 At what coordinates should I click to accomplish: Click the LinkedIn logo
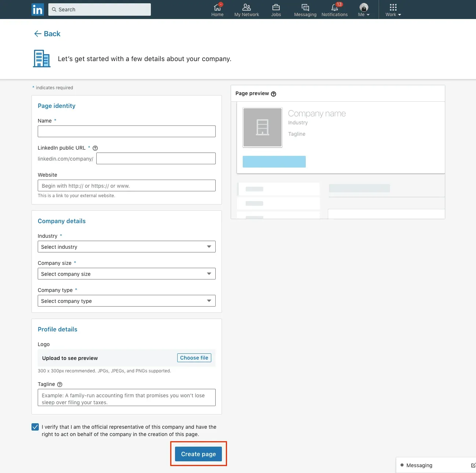[x=38, y=10]
